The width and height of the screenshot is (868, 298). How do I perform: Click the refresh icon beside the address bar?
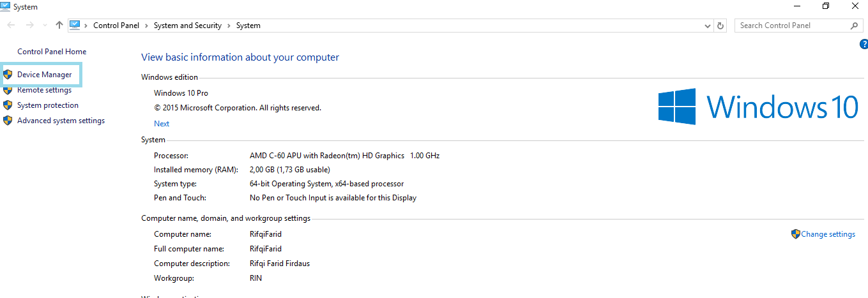point(720,26)
